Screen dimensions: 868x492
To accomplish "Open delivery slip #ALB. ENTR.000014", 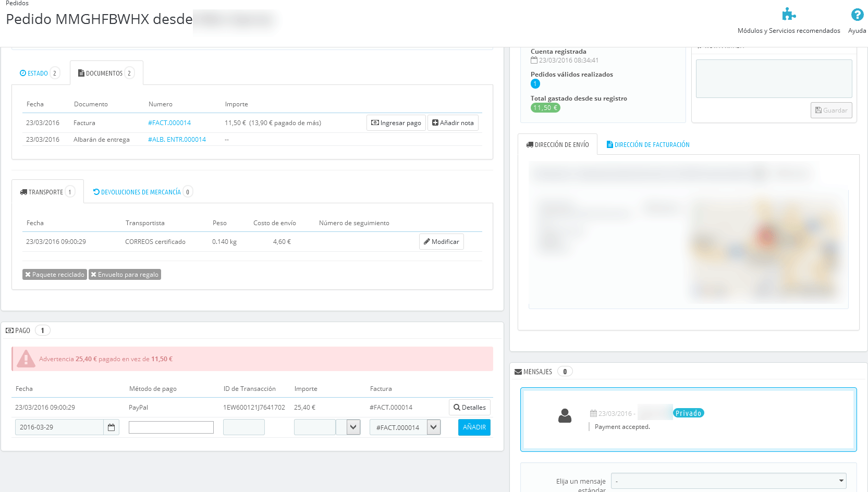I will (x=177, y=140).
